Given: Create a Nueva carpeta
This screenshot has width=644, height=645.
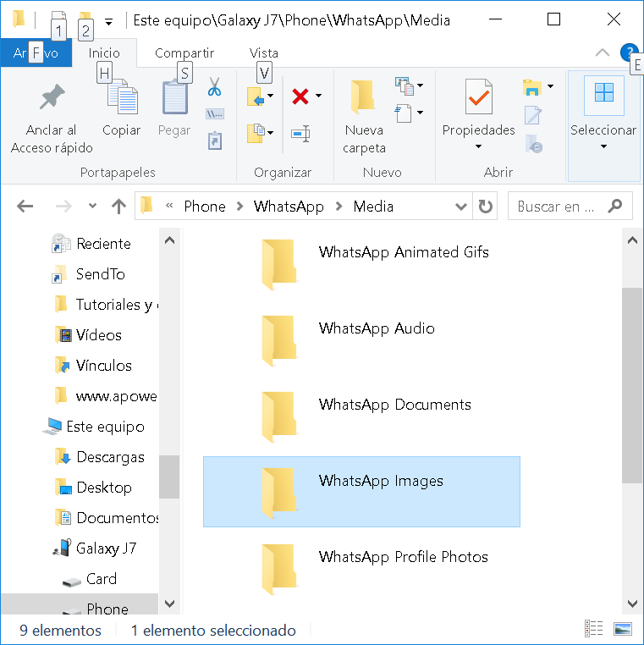Looking at the screenshot, I should point(364,117).
